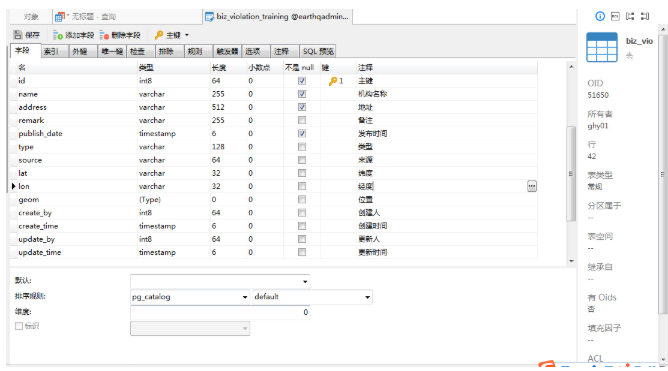The width and height of the screenshot is (668, 371).
Task: Open the General info panel icon
Action: click(x=600, y=16)
